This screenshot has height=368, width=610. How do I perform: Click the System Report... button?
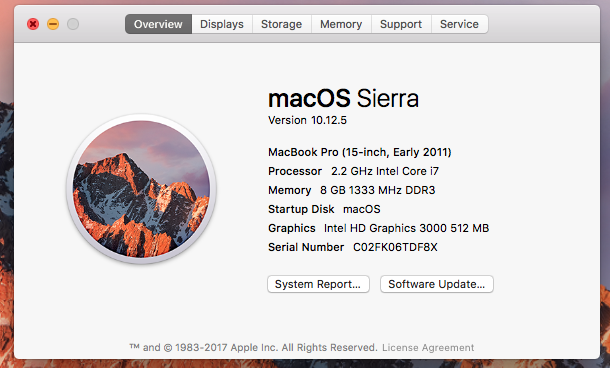click(x=318, y=284)
